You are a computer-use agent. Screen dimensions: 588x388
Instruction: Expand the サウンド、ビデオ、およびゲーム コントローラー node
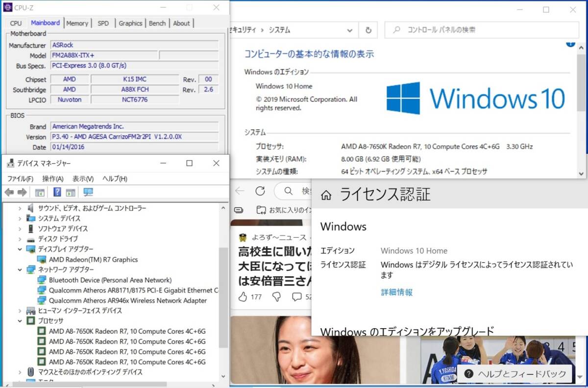20,208
